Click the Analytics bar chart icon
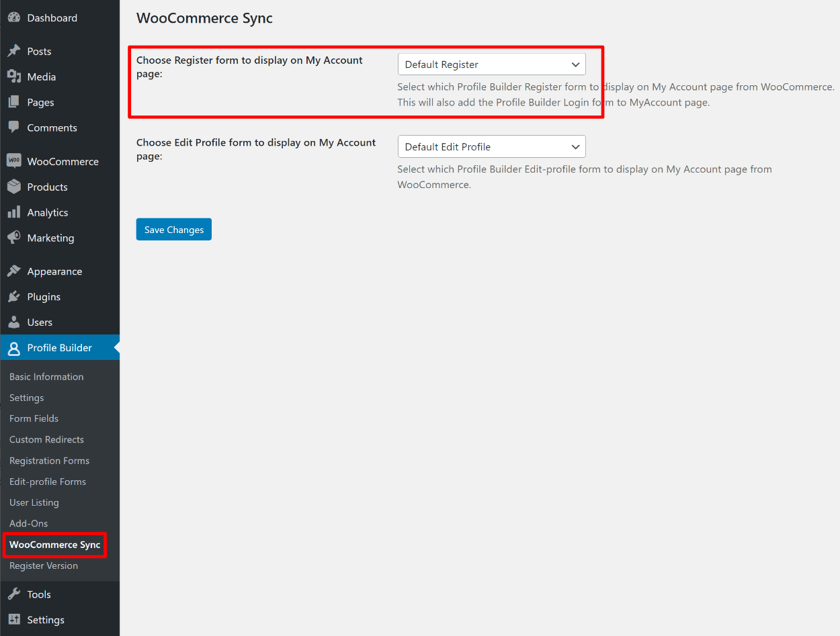The height and width of the screenshot is (636, 840). (x=13, y=212)
